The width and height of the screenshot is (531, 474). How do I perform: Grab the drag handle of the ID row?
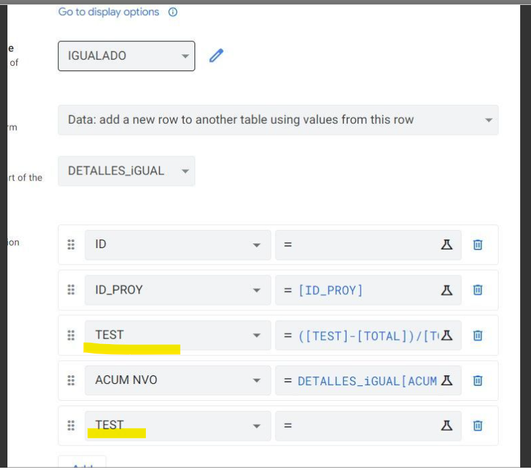[x=71, y=244]
